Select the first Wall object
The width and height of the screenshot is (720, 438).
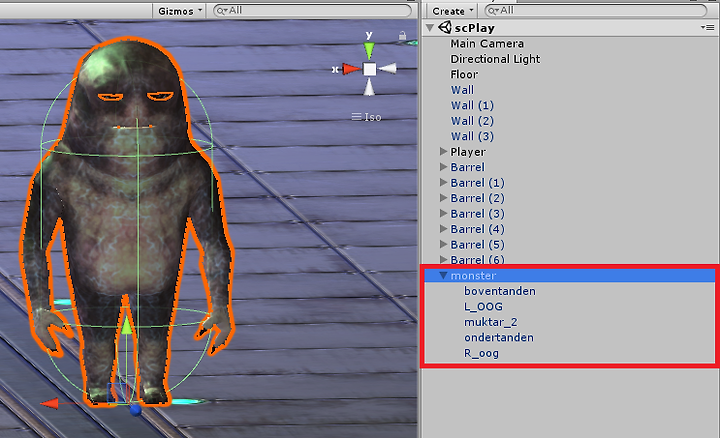point(462,90)
